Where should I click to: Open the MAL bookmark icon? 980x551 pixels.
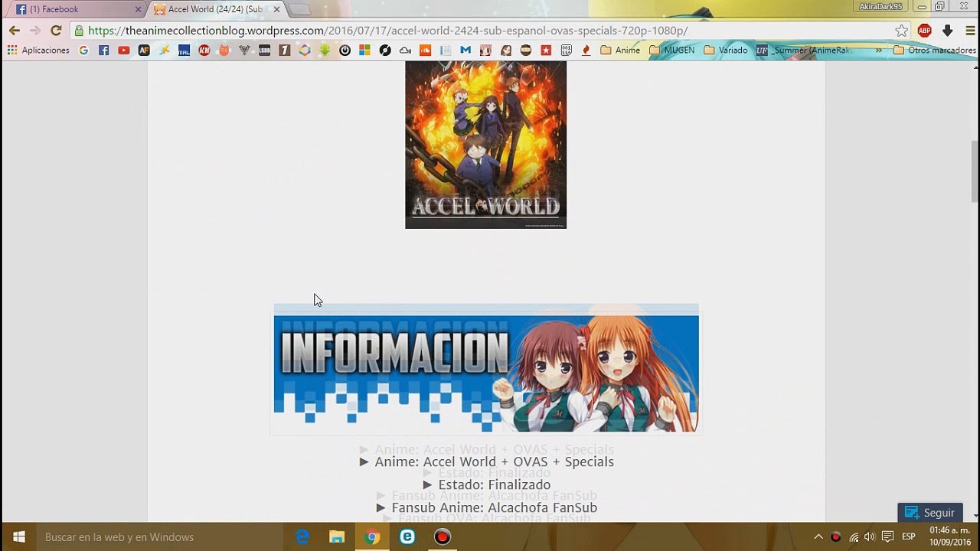[x=184, y=51]
